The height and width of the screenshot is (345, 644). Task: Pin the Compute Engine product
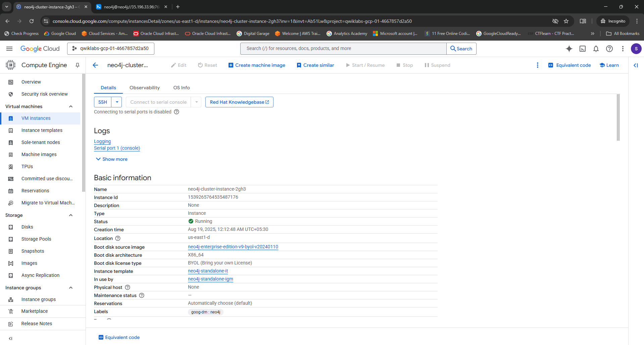(x=78, y=65)
